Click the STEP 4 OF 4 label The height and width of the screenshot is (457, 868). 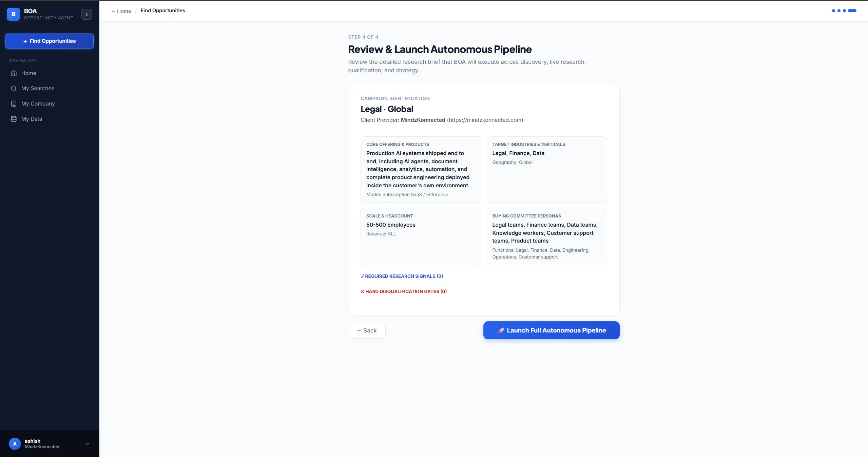point(363,37)
